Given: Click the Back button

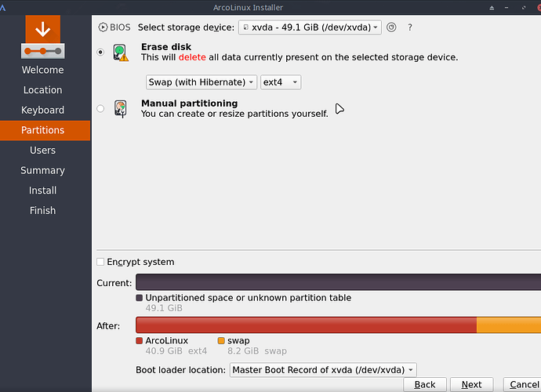Looking at the screenshot, I should pos(425,384).
